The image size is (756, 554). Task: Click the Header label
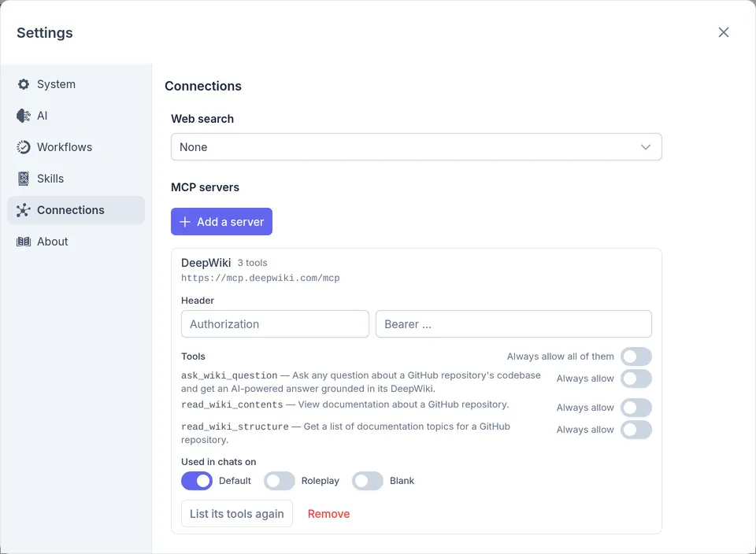pyautogui.click(x=197, y=301)
